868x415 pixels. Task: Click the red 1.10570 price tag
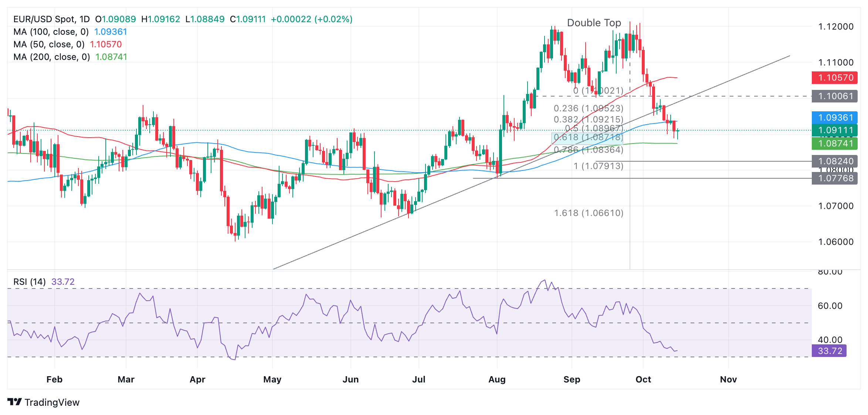coord(834,78)
